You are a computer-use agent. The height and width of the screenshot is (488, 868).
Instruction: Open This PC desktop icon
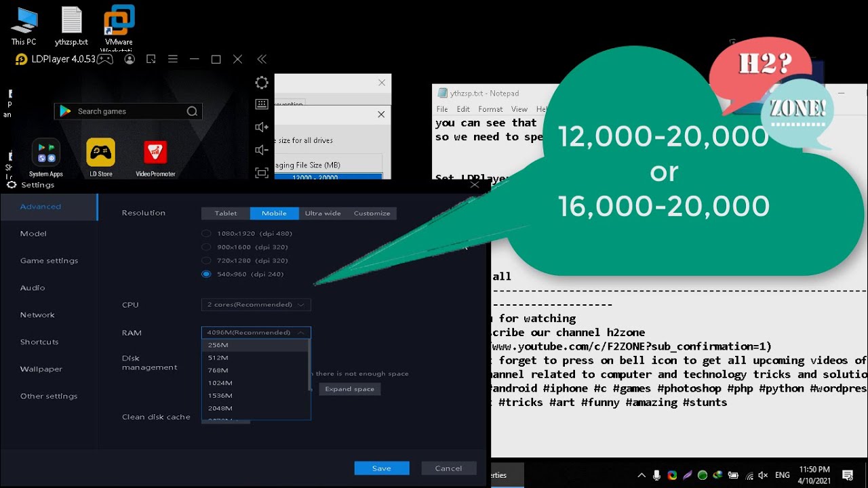click(x=24, y=26)
